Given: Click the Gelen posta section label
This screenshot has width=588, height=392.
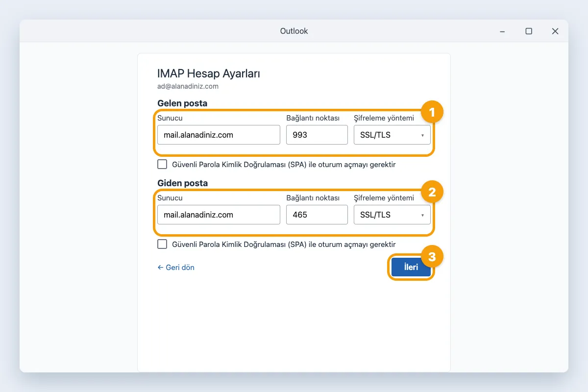Looking at the screenshot, I should (182, 103).
